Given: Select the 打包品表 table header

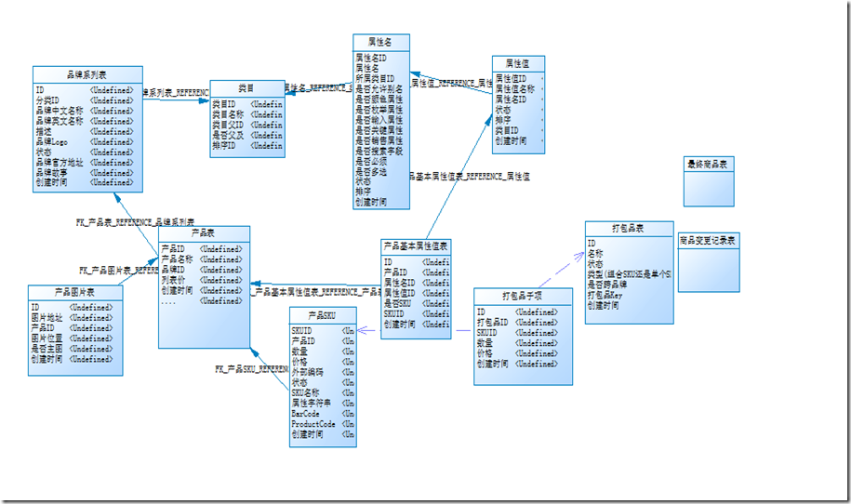Looking at the screenshot, I should click(x=629, y=229).
